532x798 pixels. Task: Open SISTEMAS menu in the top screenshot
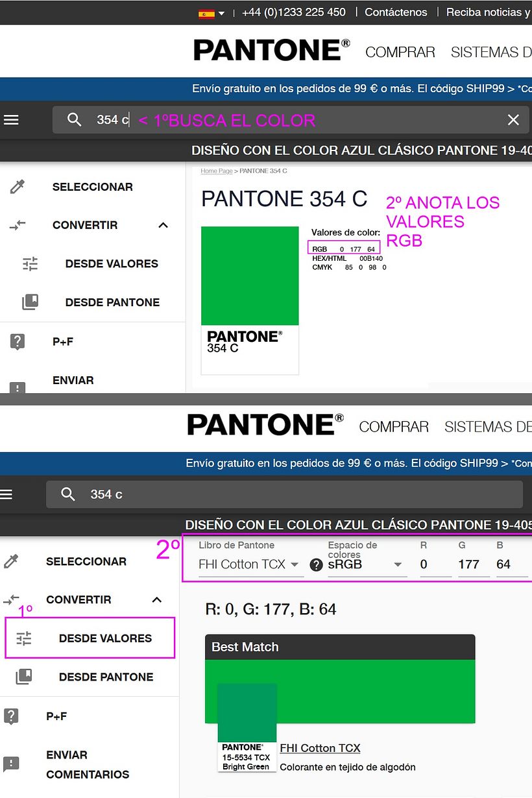pos(491,53)
